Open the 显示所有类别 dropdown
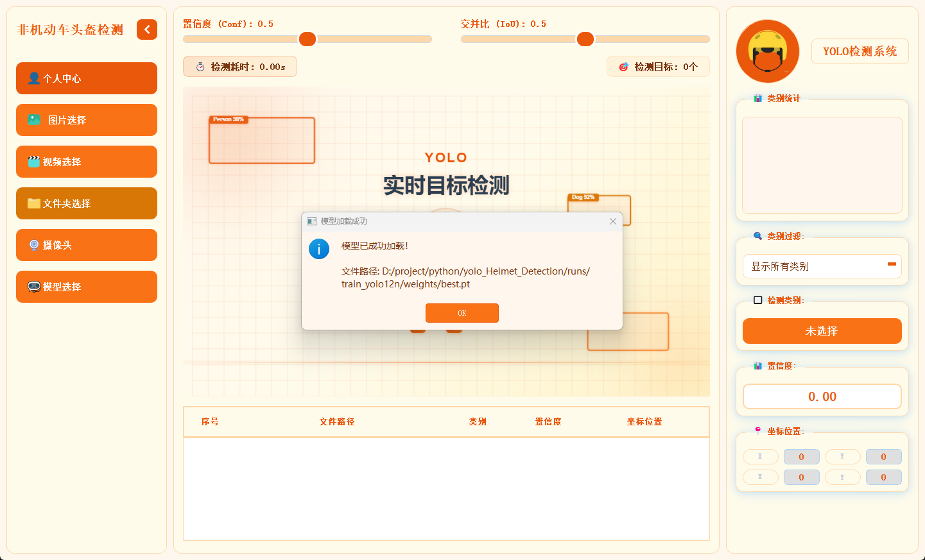Screen dimensions: 925x560 (x=822, y=266)
